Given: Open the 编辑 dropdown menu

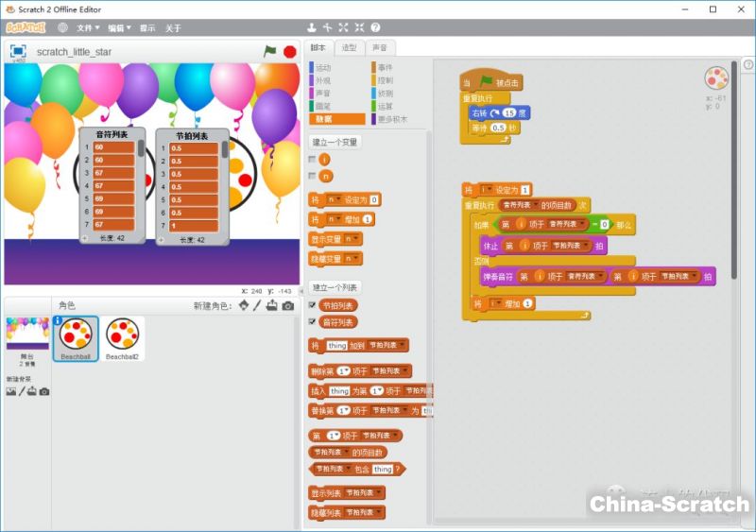Looking at the screenshot, I should pyautogui.click(x=118, y=28).
